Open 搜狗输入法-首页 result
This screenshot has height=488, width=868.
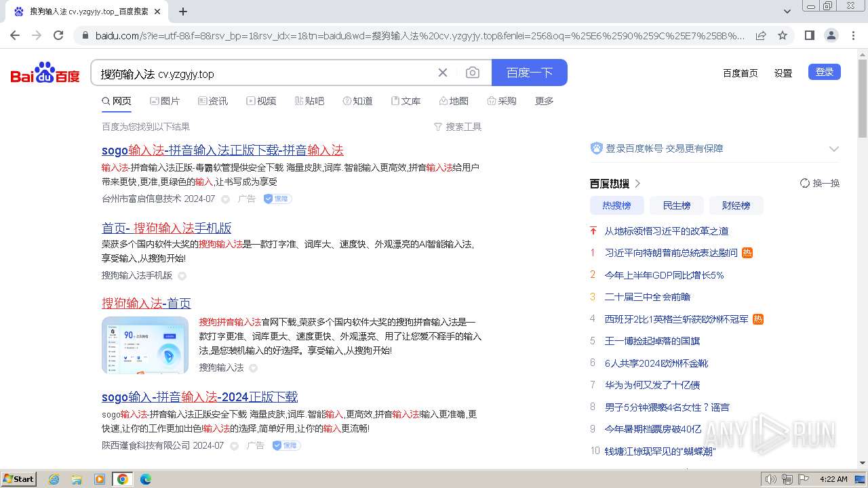[x=146, y=303]
